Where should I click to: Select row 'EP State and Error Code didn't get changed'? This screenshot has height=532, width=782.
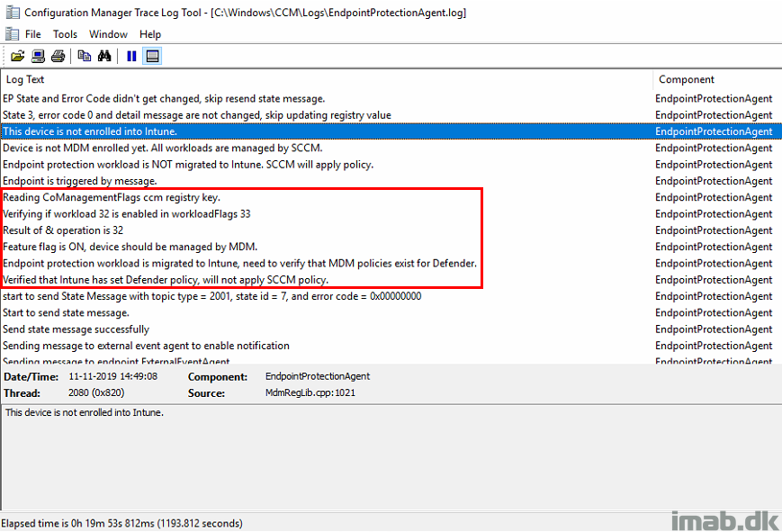click(391, 99)
